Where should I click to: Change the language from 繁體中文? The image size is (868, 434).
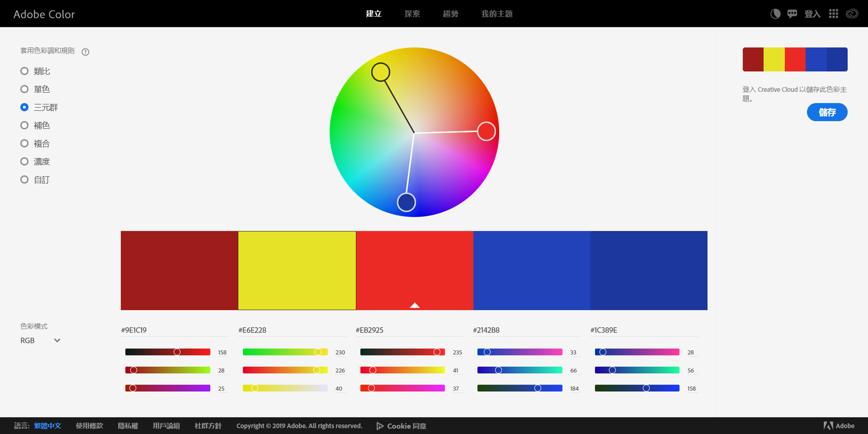(x=47, y=426)
